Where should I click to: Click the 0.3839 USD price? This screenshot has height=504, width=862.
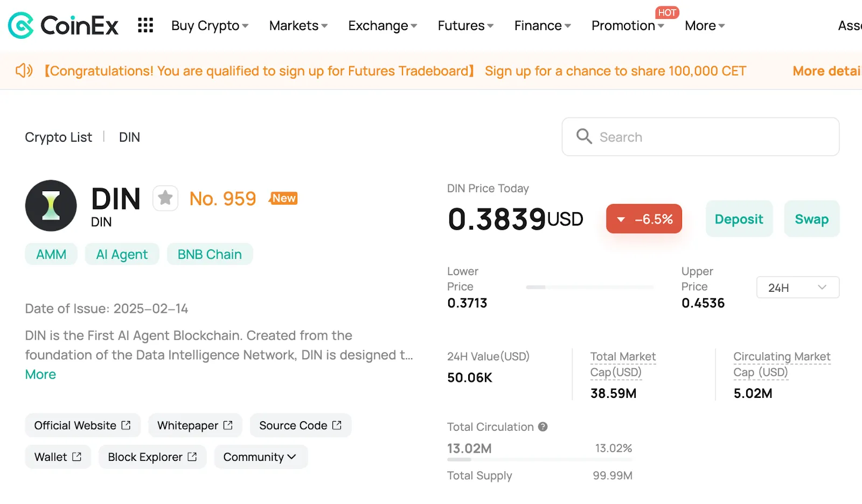point(515,219)
